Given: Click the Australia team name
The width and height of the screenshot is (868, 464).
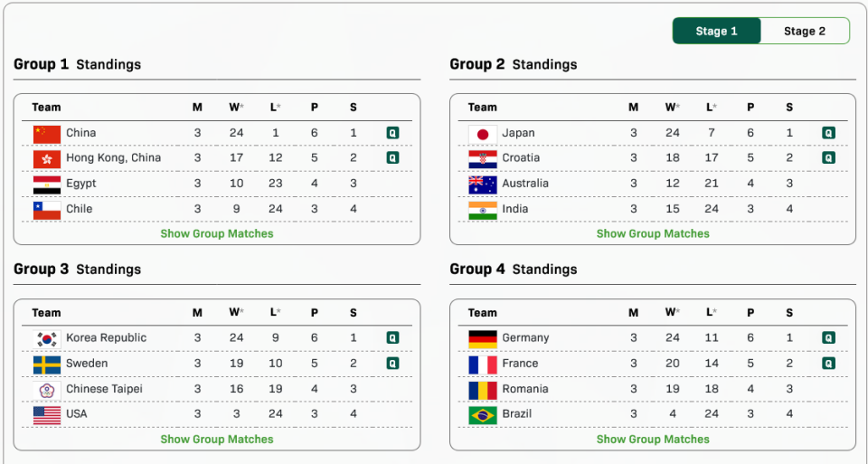Looking at the screenshot, I should (525, 184).
